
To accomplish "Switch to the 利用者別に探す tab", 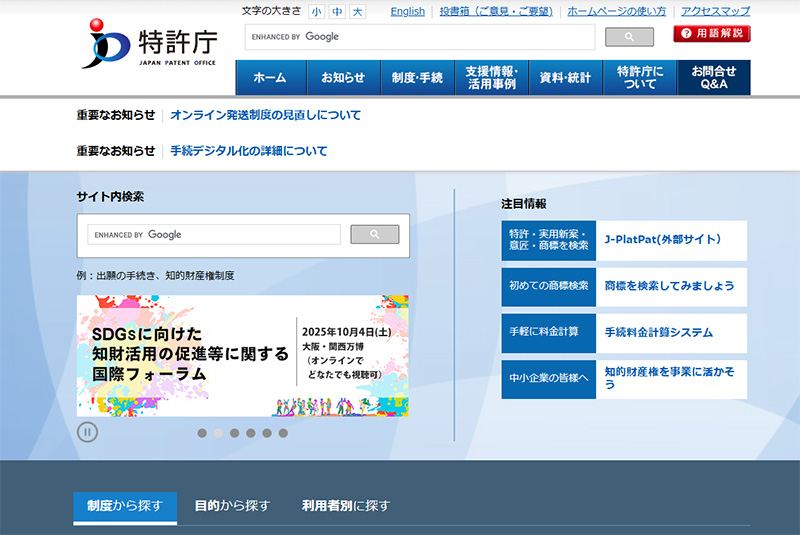I will (346, 506).
